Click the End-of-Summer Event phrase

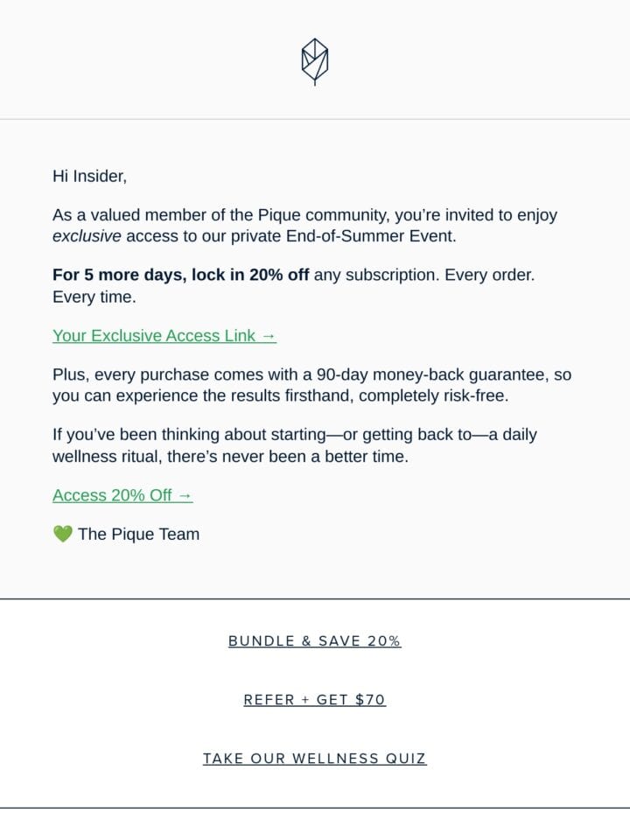click(x=371, y=236)
